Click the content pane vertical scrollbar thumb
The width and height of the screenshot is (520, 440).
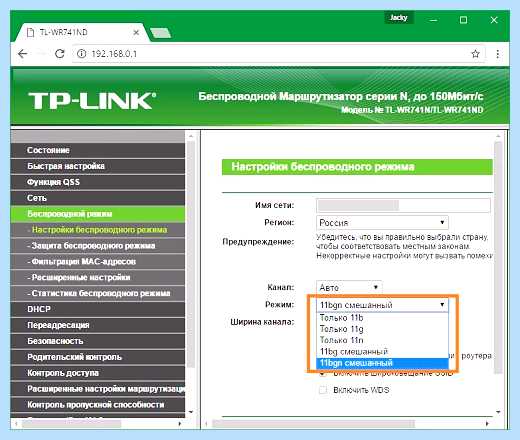coord(498,257)
